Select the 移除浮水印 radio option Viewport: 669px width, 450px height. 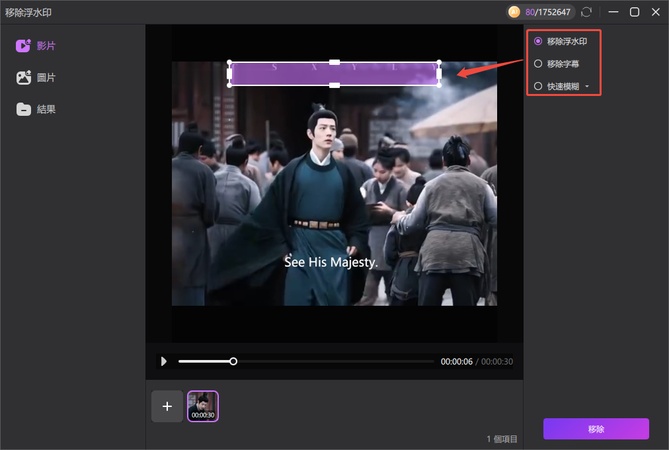pos(538,41)
